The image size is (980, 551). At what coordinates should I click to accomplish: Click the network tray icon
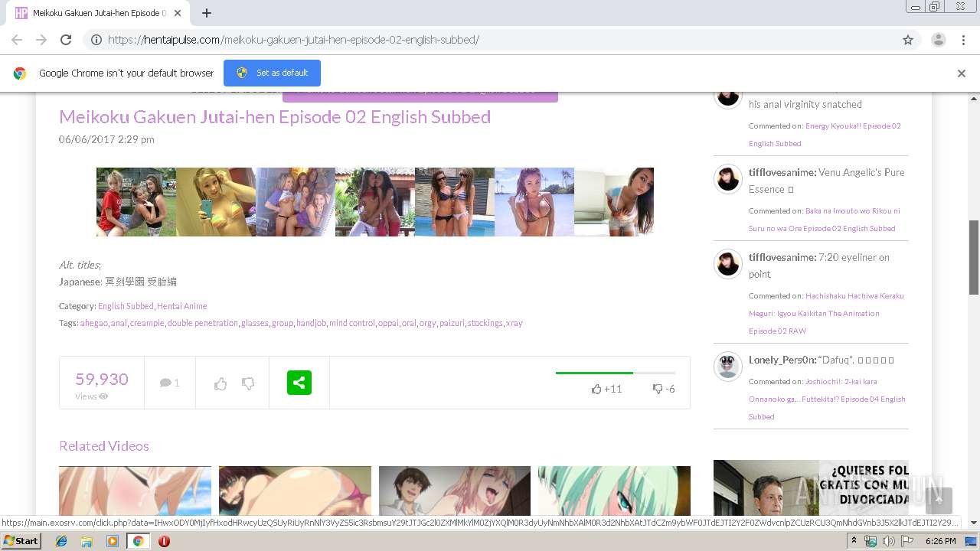[871, 541]
